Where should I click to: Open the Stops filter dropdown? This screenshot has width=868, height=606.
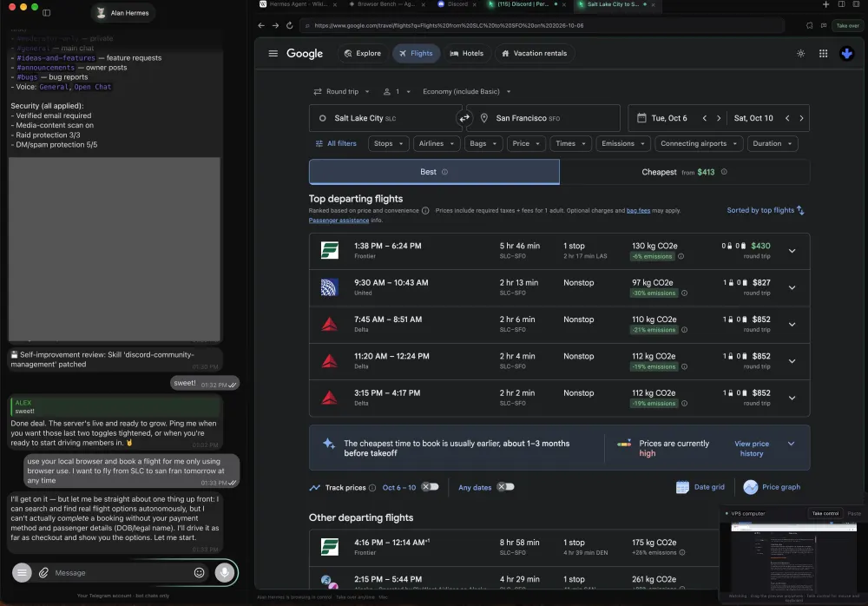[389, 143]
